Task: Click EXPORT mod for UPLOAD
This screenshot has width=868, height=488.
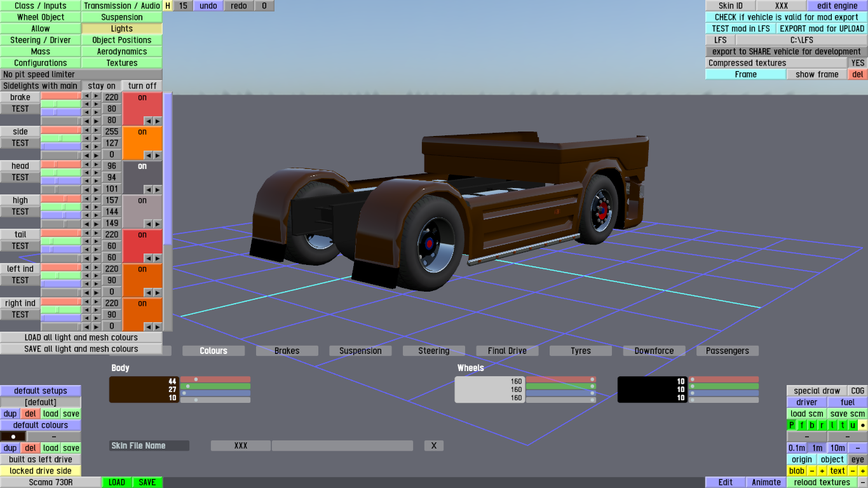Action: point(822,29)
